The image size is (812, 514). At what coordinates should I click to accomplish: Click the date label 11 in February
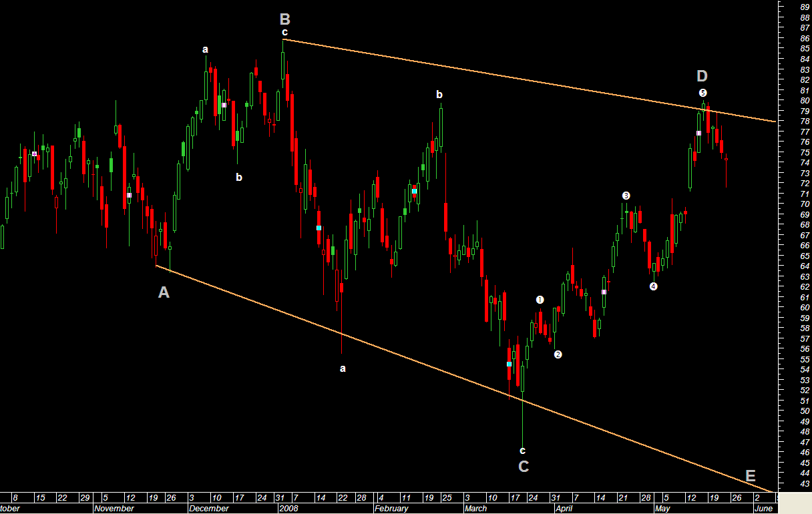click(406, 498)
